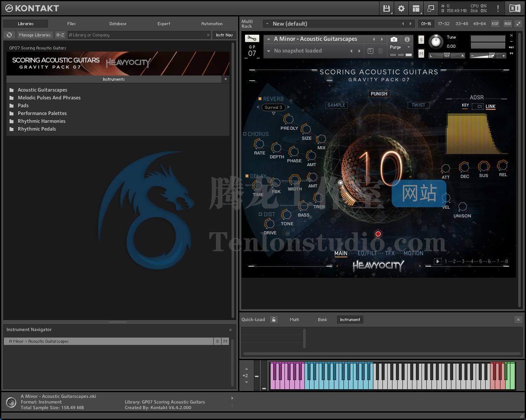This screenshot has height=420, width=526.
Task: Open the EQ/FILT page of the instrument
Action: 367,253
